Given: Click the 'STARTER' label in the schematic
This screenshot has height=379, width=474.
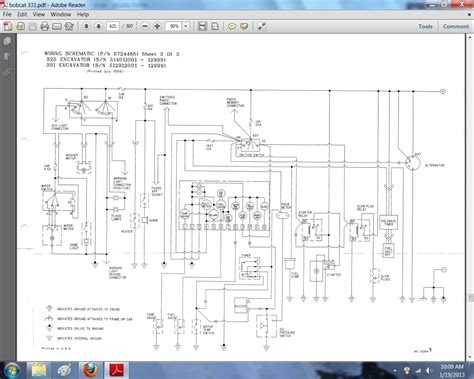Looking at the screenshot, I should pos(333,275).
